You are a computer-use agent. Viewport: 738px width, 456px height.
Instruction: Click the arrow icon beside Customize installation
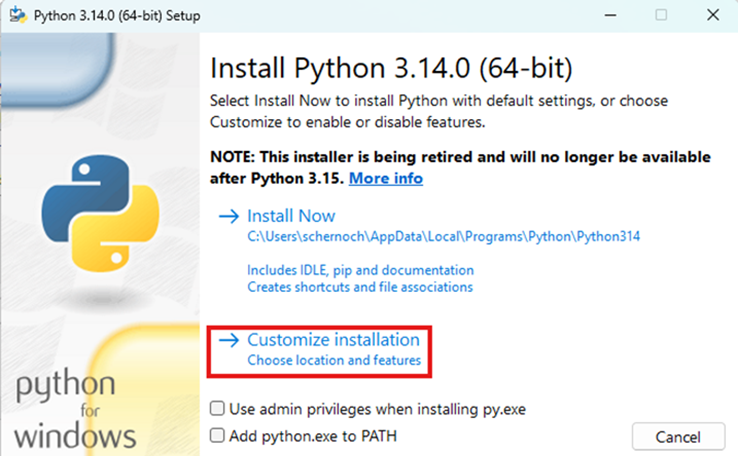229,340
